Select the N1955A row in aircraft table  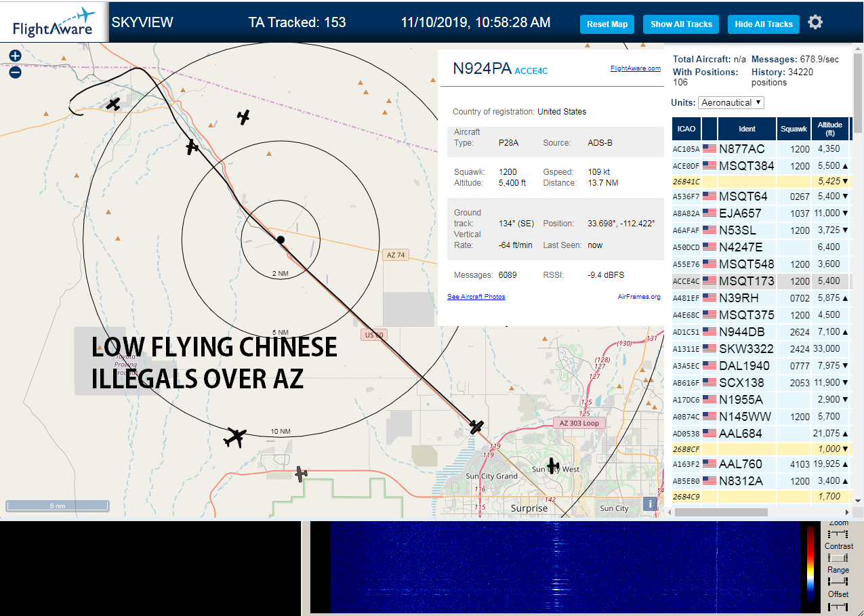(761, 399)
